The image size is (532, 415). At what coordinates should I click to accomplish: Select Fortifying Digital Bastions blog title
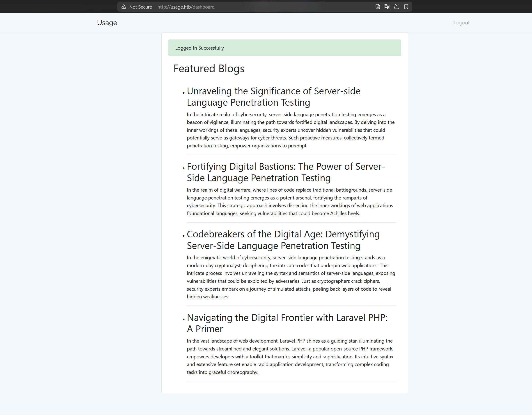[285, 172]
